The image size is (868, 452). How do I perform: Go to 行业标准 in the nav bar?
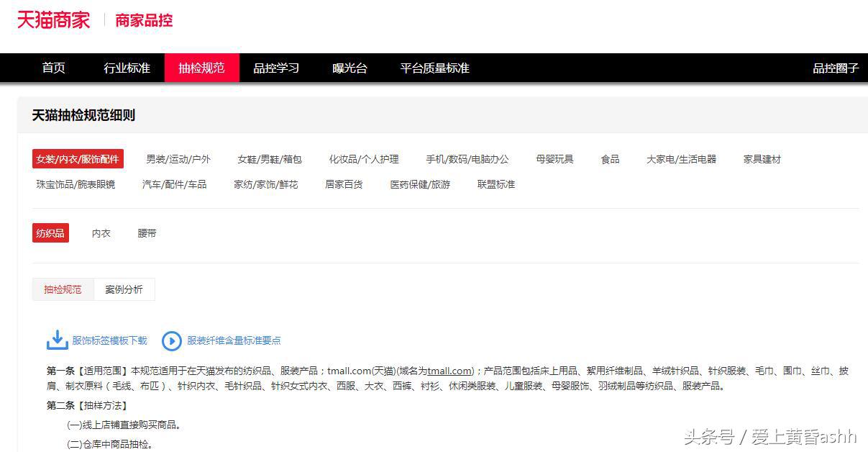[127, 68]
